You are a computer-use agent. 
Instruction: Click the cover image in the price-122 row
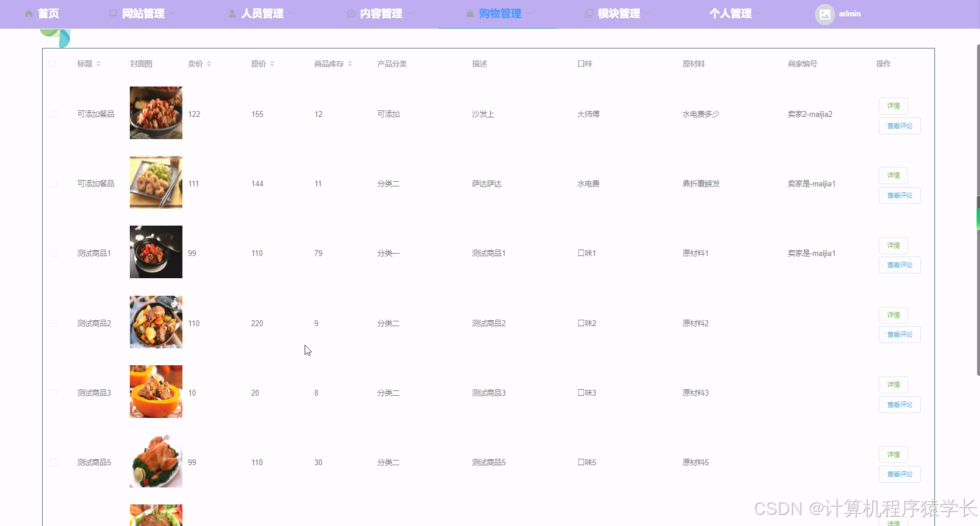[156, 113]
